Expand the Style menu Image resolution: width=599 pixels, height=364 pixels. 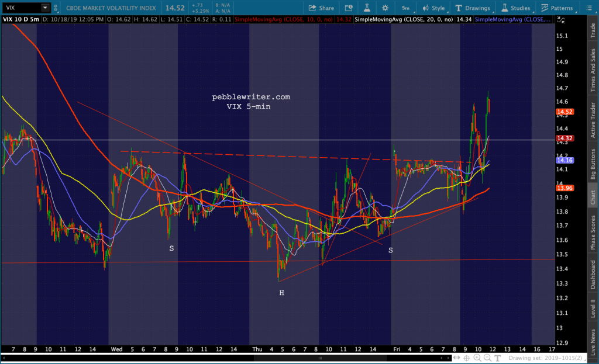[x=433, y=8]
